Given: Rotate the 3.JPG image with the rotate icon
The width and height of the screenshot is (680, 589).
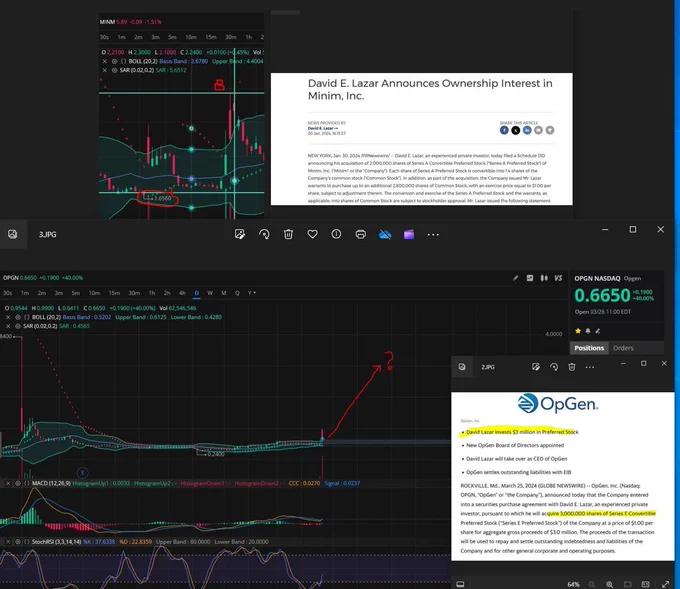Looking at the screenshot, I should coord(264,234).
